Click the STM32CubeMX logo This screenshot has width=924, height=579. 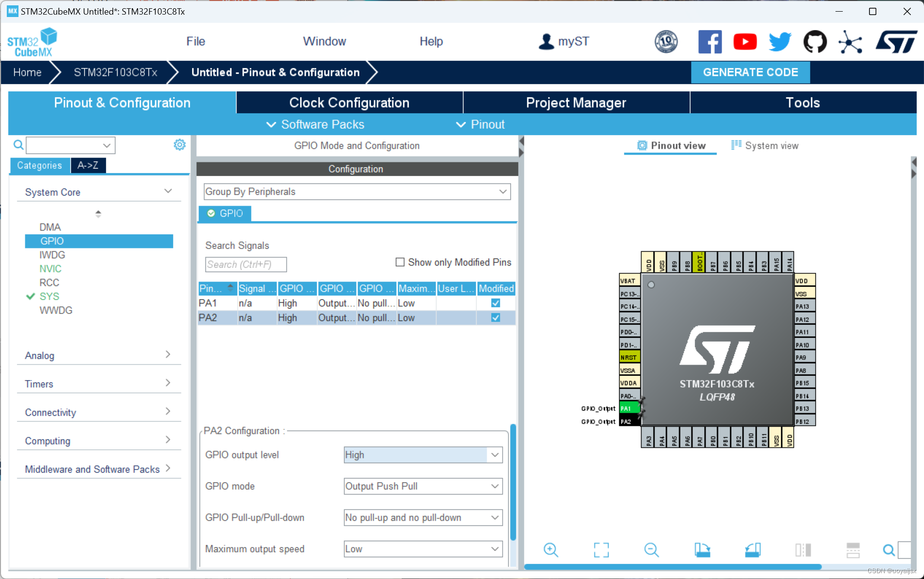pos(32,42)
